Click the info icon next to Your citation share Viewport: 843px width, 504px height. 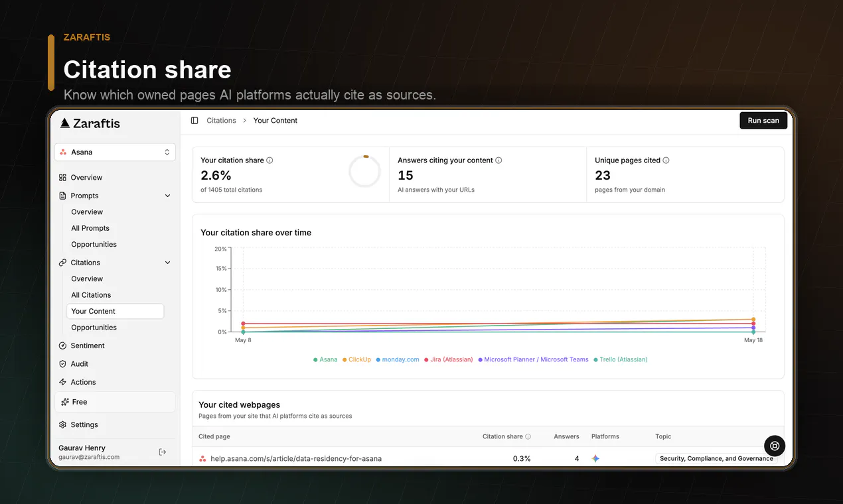(269, 160)
